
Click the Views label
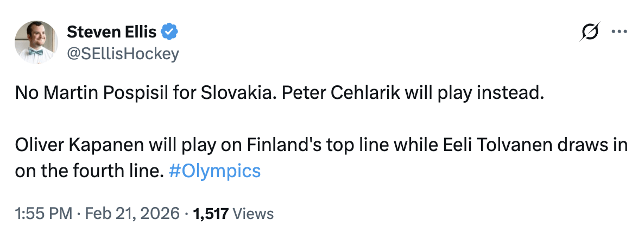coord(253,214)
